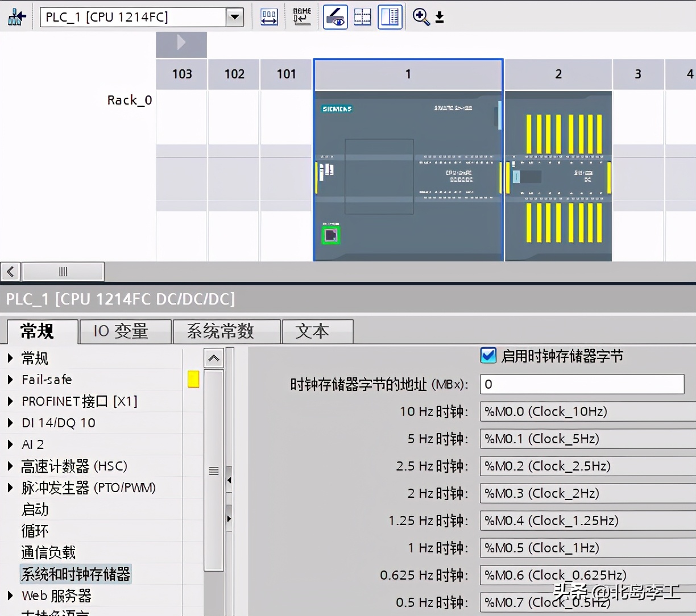This screenshot has width=696, height=616.
Task: Toggle the device overview panel icon
Action: click(x=390, y=17)
